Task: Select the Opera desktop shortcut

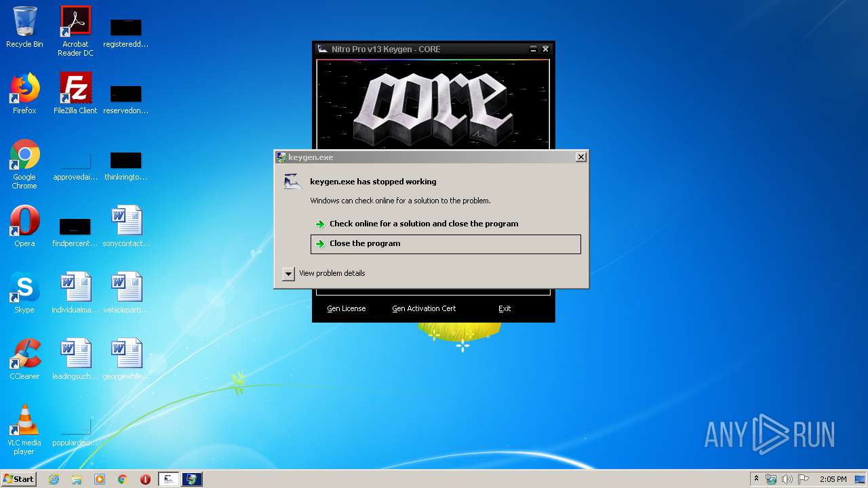Action: (x=24, y=226)
